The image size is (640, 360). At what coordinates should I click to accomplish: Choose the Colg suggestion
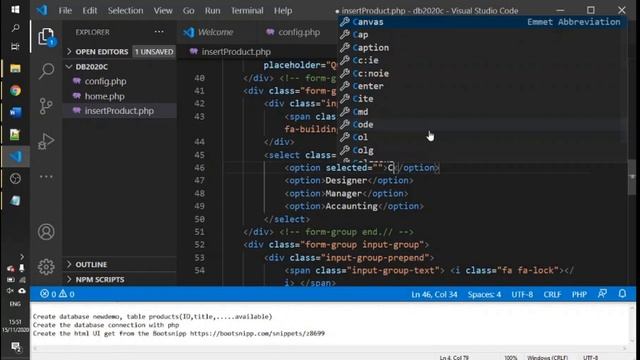pos(482,150)
